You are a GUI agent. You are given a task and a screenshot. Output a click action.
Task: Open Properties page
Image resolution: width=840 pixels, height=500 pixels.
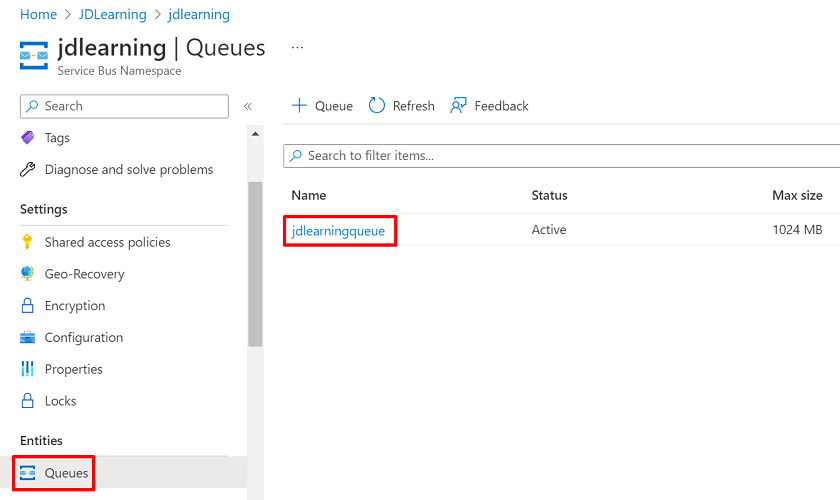73,369
